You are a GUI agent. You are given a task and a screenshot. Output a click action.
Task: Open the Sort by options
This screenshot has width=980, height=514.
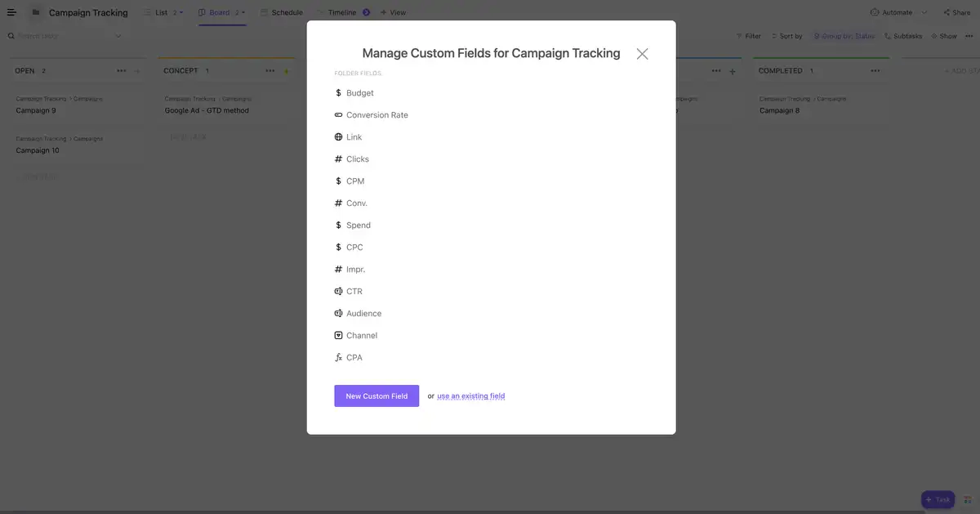click(x=786, y=36)
